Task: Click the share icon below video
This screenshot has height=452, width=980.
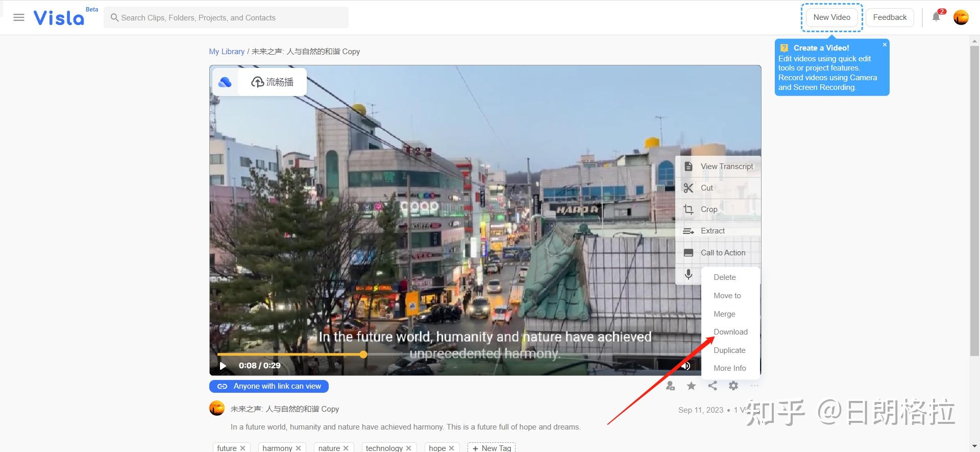Action: click(713, 386)
